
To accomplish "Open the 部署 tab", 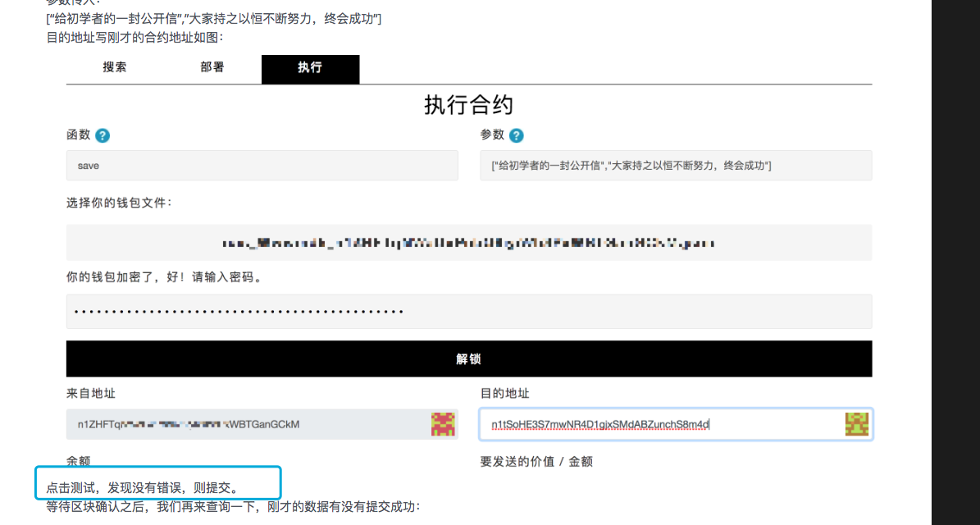I will 212,67.
